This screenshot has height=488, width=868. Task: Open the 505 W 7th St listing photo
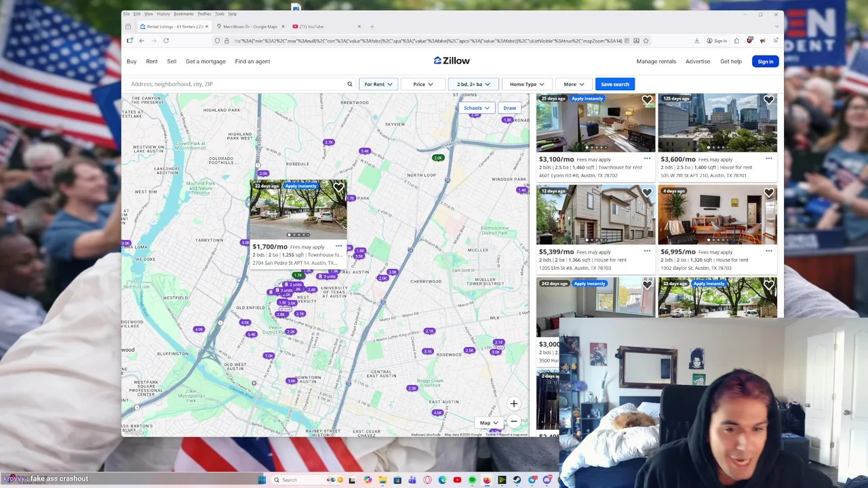[x=717, y=123]
